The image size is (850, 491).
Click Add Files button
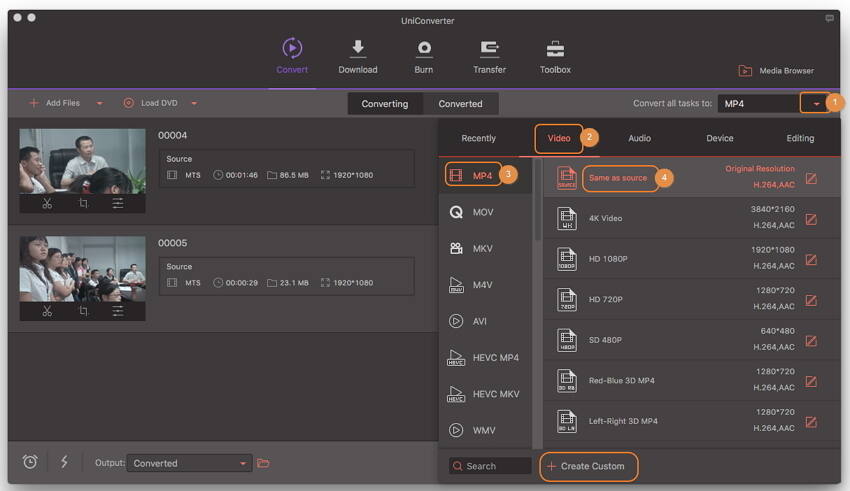click(54, 103)
